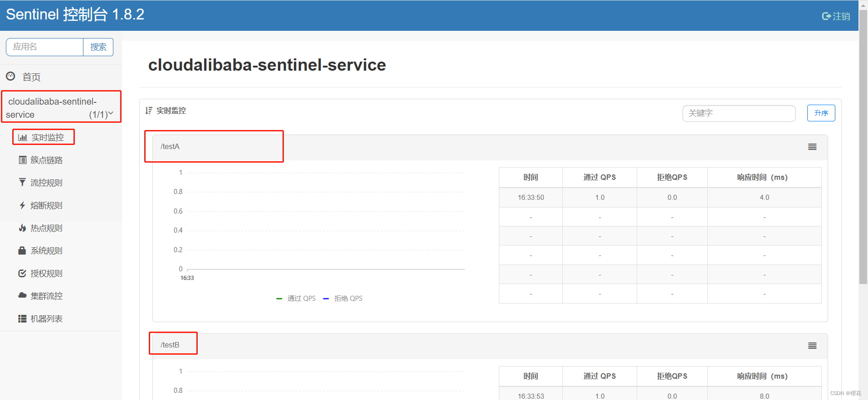Image resolution: width=868 pixels, height=400 pixels.
Task: Click the 机器列表 table list icon
Action: (x=22, y=318)
